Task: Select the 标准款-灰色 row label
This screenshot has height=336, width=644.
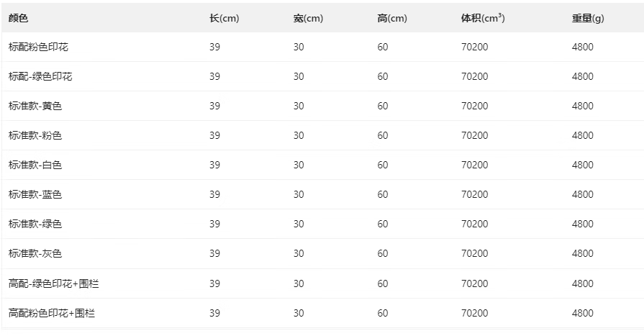Action: (35, 253)
